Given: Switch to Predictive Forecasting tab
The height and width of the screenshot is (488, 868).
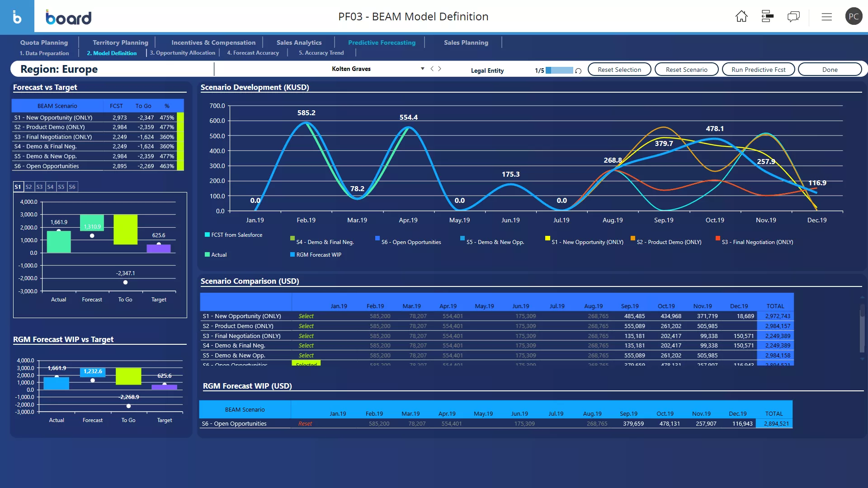Looking at the screenshot, I should click(382, 42).
